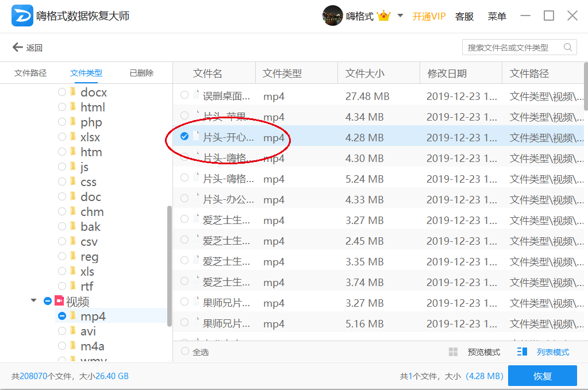Click the red video category icon
This screenshot has height=390, width=588.
point(59,300)
